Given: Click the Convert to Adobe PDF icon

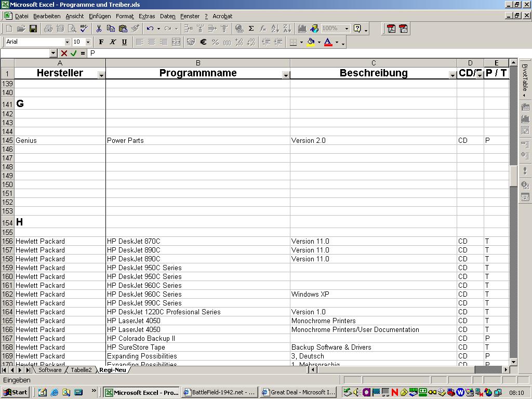Looking at the screenshot, I should (x=391, y=29).
